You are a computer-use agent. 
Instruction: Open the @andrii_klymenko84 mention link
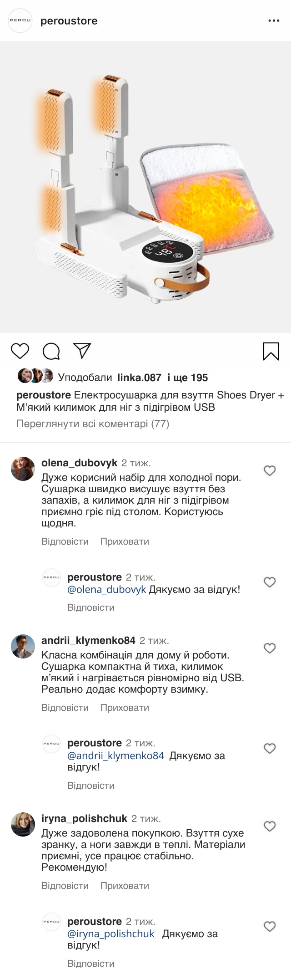point(115,755)
